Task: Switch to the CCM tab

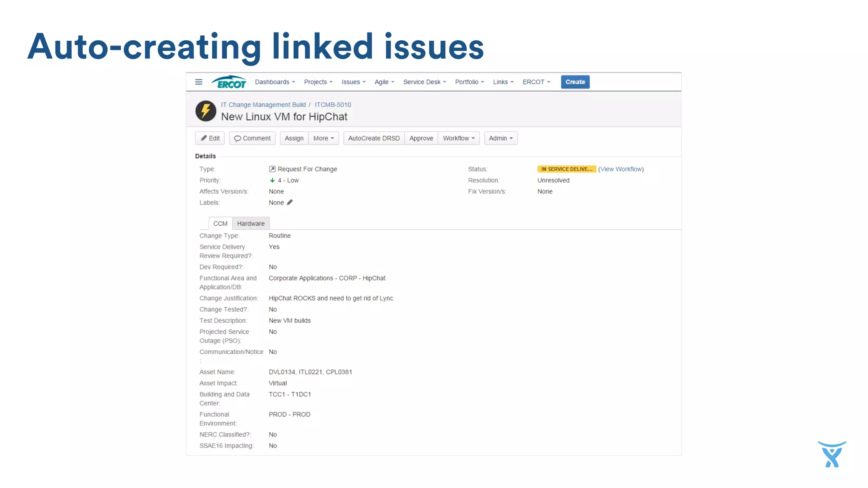Action: coord(220,223)
